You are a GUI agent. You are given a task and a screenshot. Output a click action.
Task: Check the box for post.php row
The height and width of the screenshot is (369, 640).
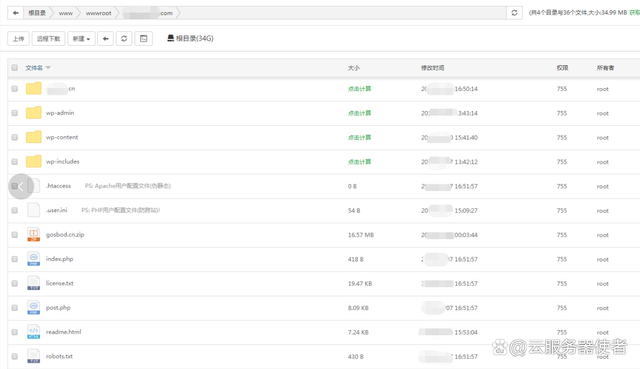[x=15, y=308]
